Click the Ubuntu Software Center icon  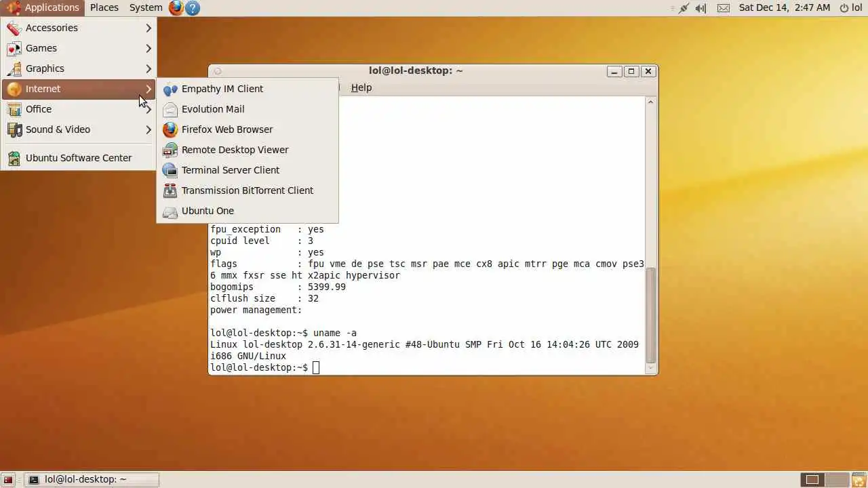pos(14,158)
